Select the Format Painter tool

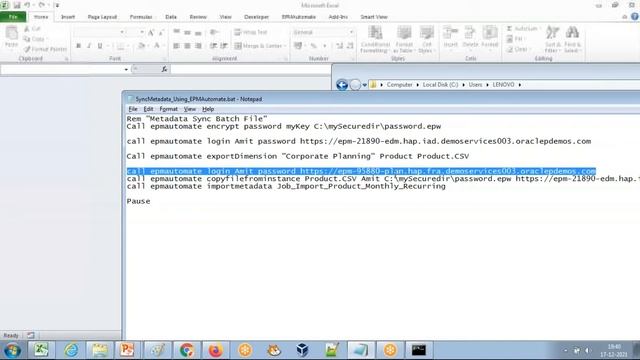click(x=45, y=49)
